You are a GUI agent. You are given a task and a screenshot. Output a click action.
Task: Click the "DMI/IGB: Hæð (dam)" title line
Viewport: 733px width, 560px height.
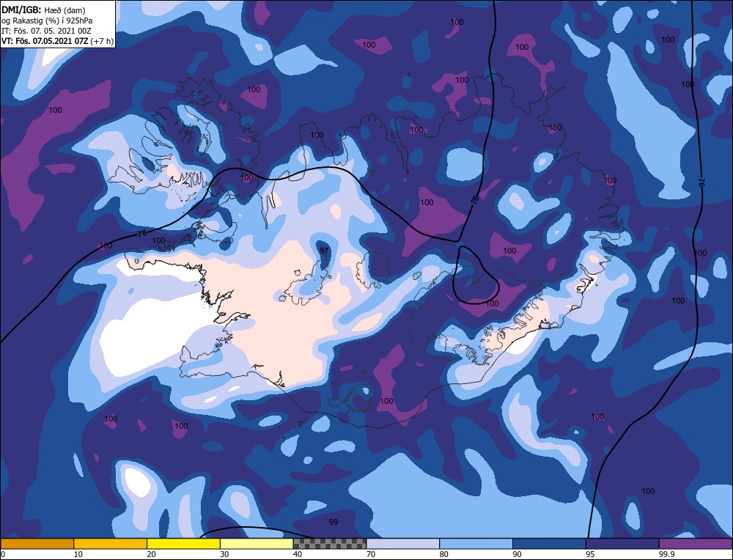[x=43, y=10]
